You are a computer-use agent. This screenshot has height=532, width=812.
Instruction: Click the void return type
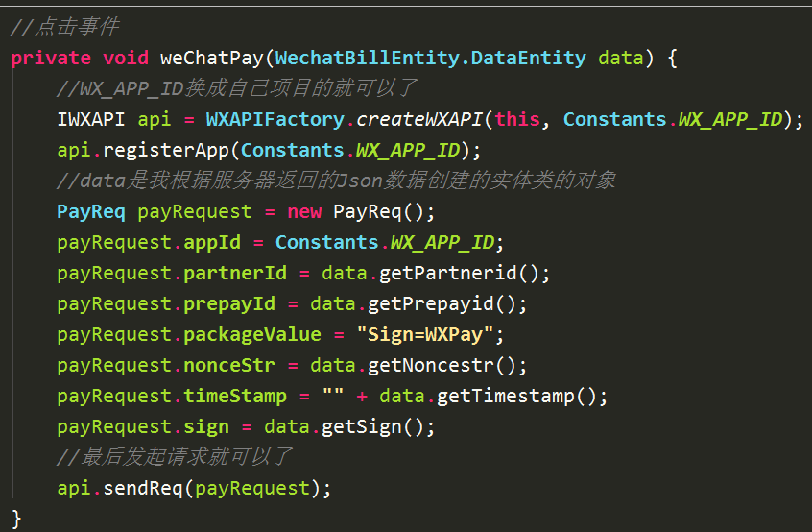coord(126,58)
